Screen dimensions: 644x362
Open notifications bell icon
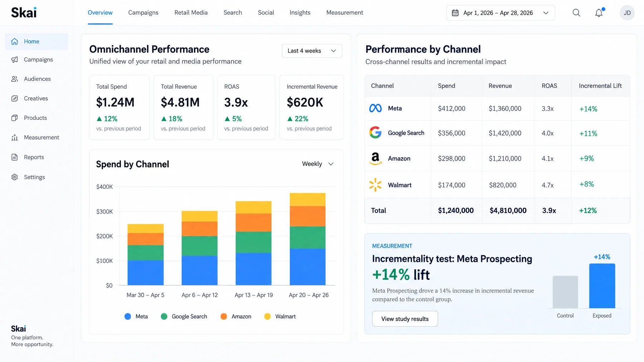599,13
